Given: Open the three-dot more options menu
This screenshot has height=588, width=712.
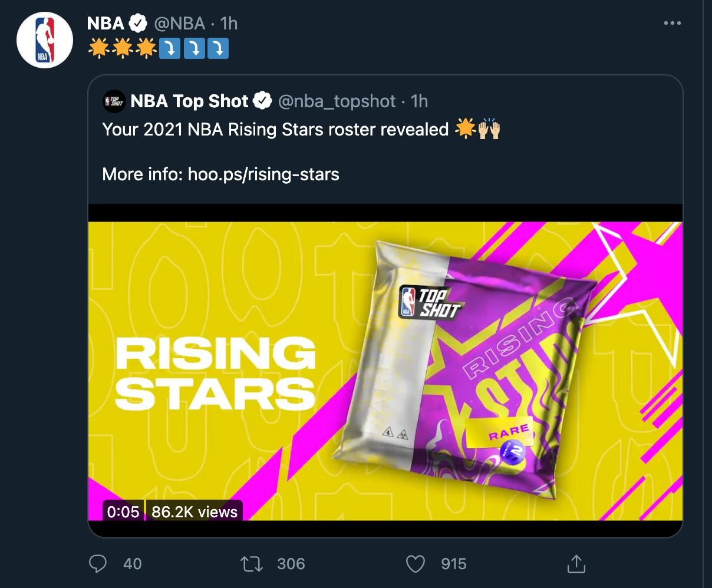Looking at the screenshot, I should click(672, 24).
